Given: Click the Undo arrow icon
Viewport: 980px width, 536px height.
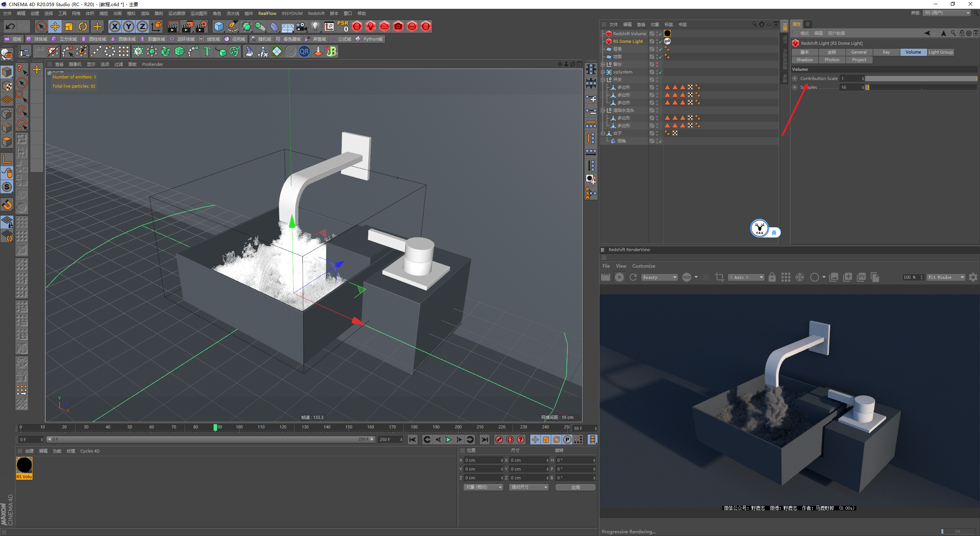Looking at the screenshot, I should click(x=10, y=26).
